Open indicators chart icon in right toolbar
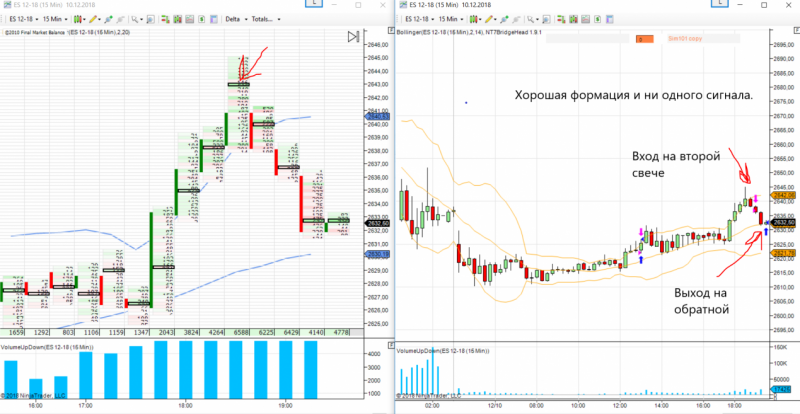Viewport: 800px width, 414px height. [585, 19]
